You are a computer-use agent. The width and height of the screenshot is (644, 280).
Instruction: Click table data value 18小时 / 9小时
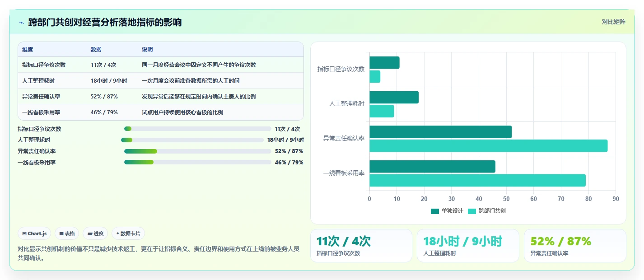(109, 81)
